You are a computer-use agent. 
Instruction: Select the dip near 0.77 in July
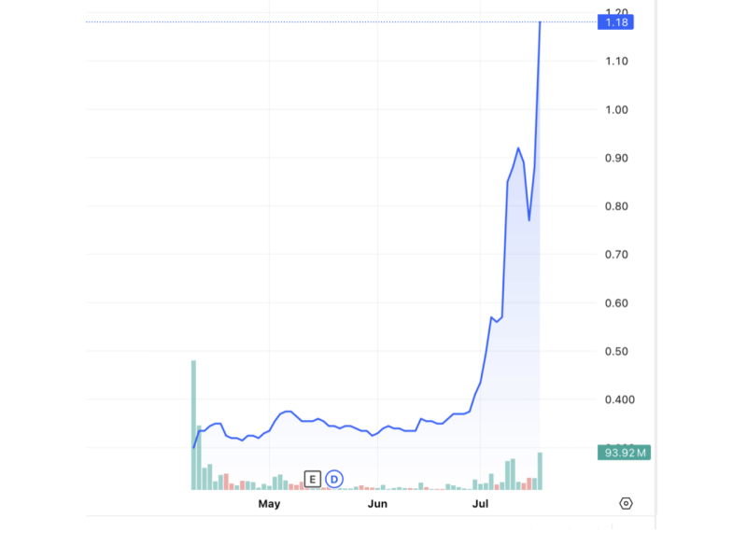[x=530, y=220]
